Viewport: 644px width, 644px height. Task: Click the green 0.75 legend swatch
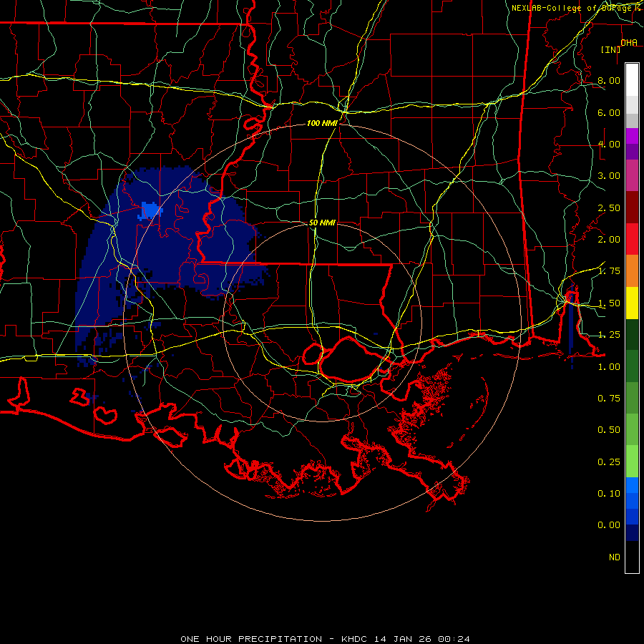(x=632, y=398)
